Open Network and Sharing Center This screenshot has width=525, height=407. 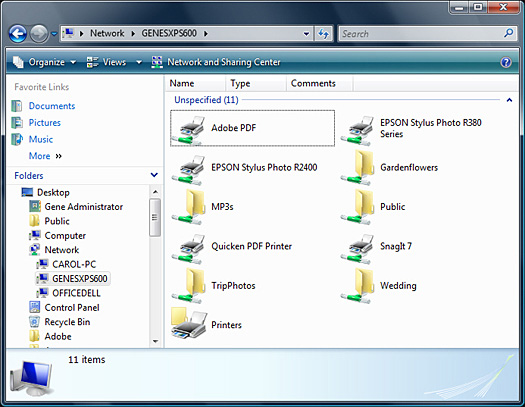click(216, 62)
